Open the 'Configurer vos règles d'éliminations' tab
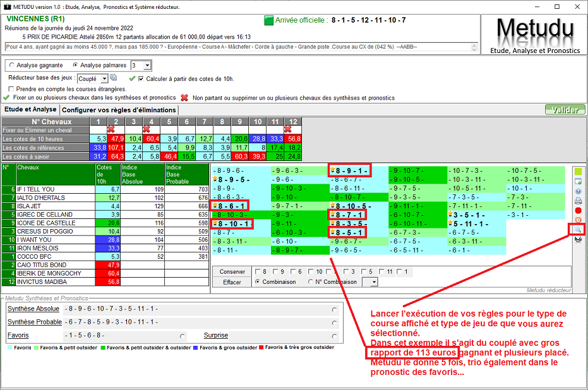The height and width of the screenshot is (390, 588). [x=119, y=110]
